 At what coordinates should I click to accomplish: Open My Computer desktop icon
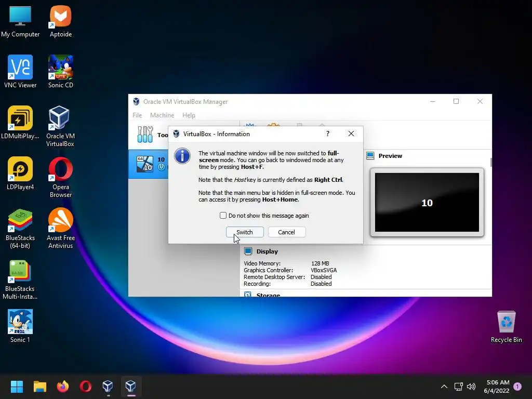(20, 21)
